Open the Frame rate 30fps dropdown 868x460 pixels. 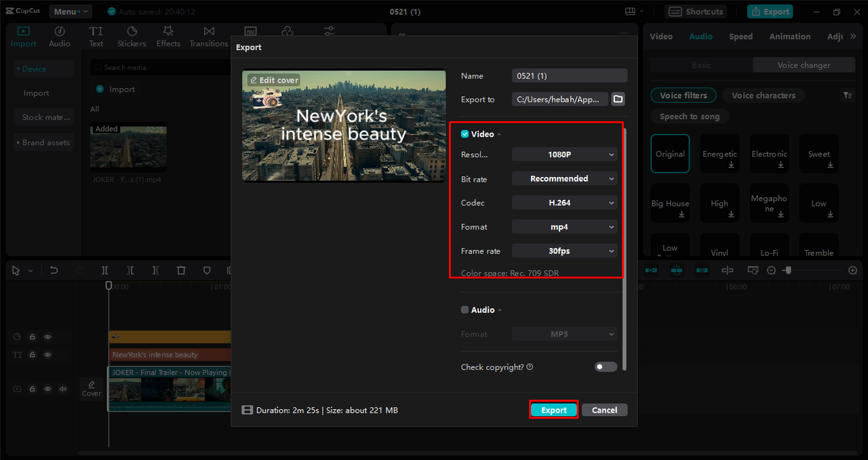pyautogui.click(x=564, y=251)
